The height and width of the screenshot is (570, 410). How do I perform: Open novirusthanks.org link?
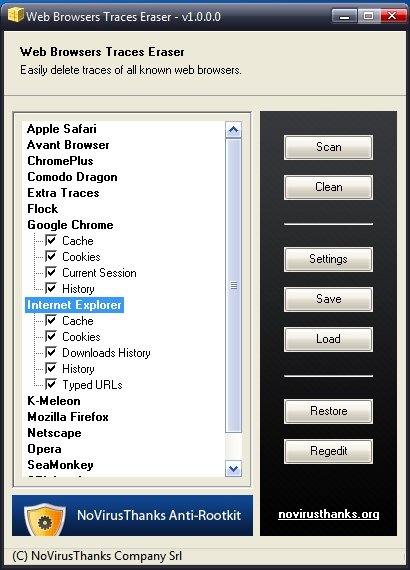click(329, 514)
